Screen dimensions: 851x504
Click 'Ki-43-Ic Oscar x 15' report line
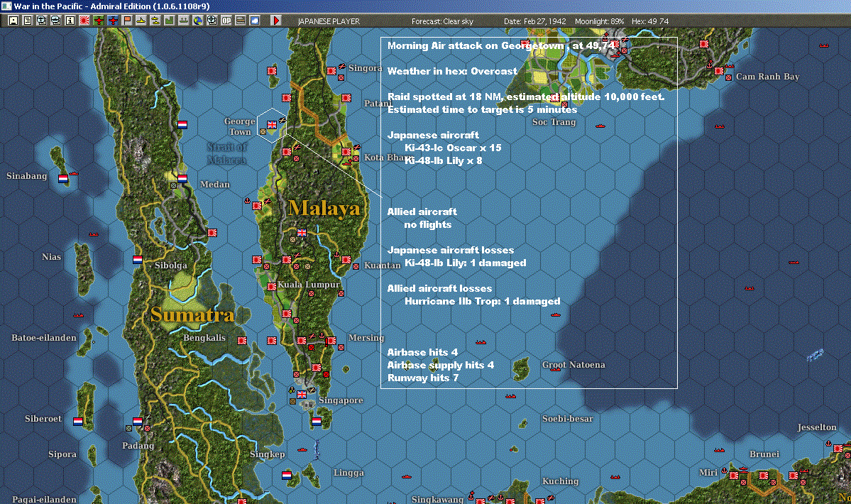coord(453,148)
